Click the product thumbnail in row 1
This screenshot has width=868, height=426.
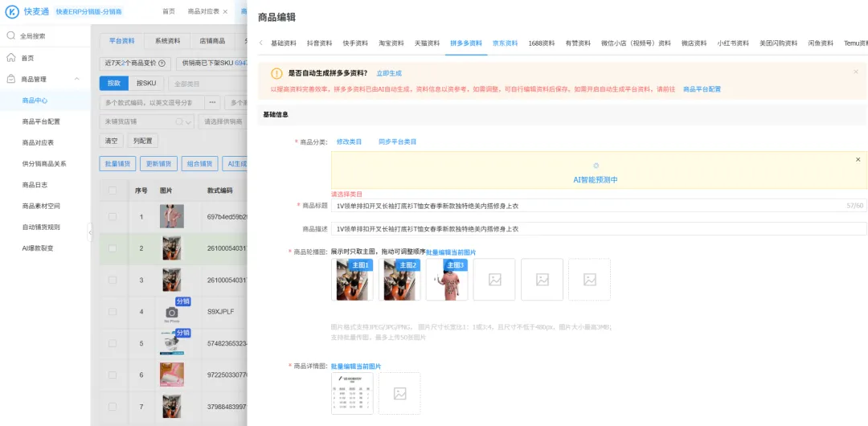[x=172, y=216]
